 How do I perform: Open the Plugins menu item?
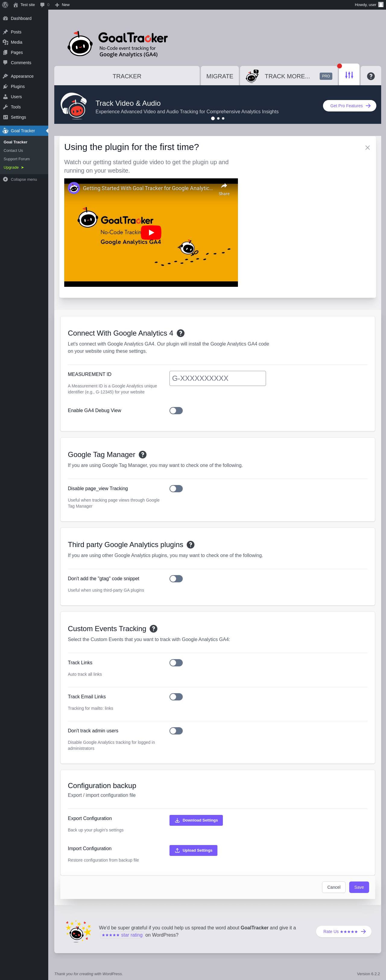coord(17,86)
